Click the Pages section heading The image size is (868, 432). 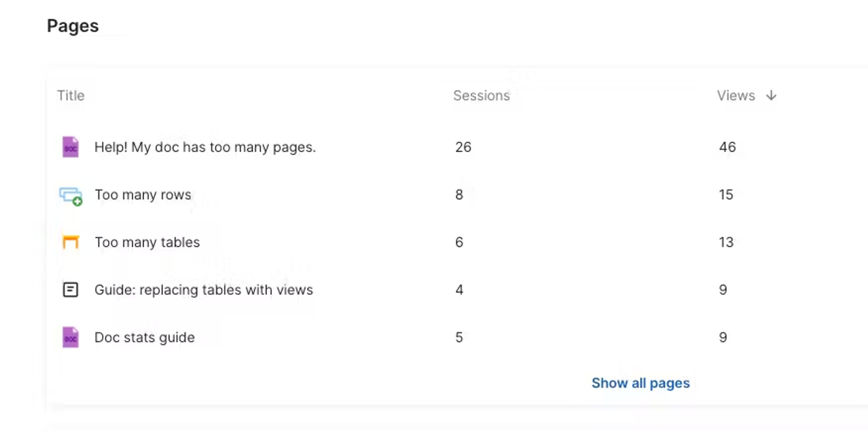[73, 26]
